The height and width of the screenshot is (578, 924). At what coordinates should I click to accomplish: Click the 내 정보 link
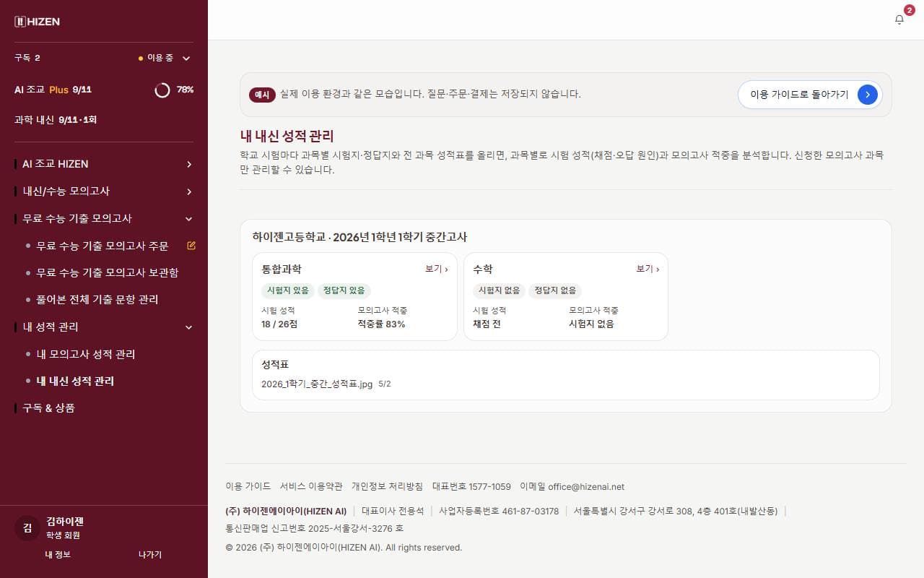pyautogui.click(x=58, y=555)
